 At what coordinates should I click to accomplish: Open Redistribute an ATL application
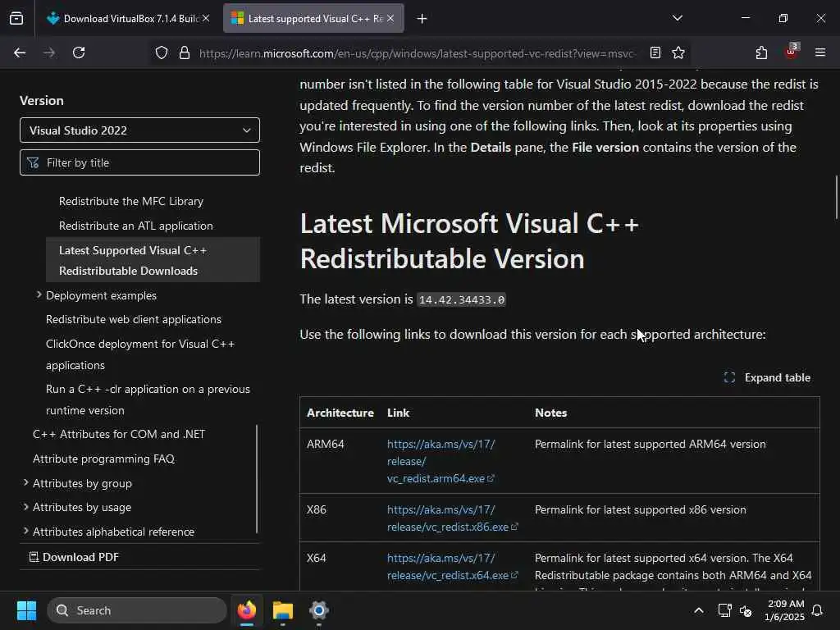tap(136, 226)
